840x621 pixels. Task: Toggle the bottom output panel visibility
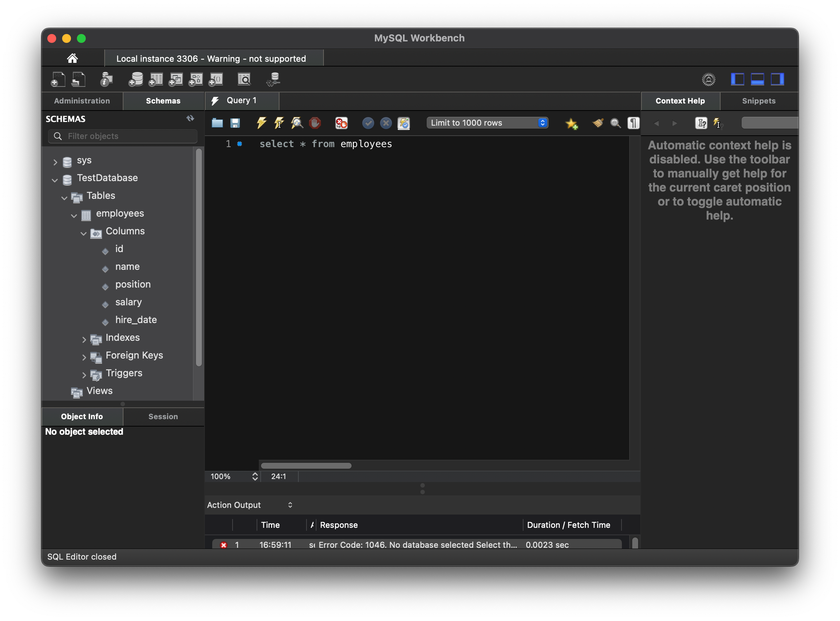pos(757,79)
